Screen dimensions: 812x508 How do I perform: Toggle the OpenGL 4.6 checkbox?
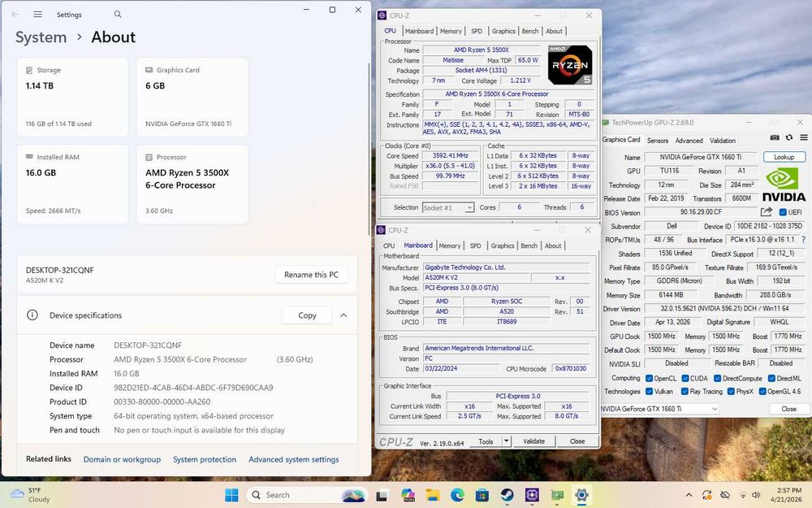click(x=762, y=392)
